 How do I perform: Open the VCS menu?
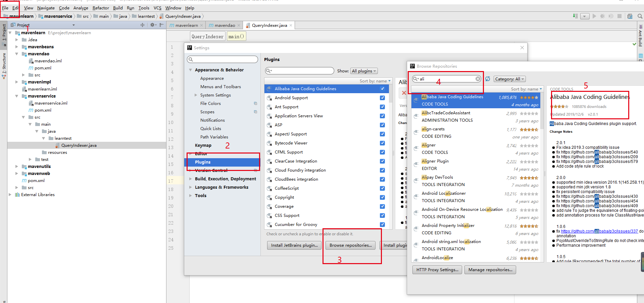(x=157, y=8)
